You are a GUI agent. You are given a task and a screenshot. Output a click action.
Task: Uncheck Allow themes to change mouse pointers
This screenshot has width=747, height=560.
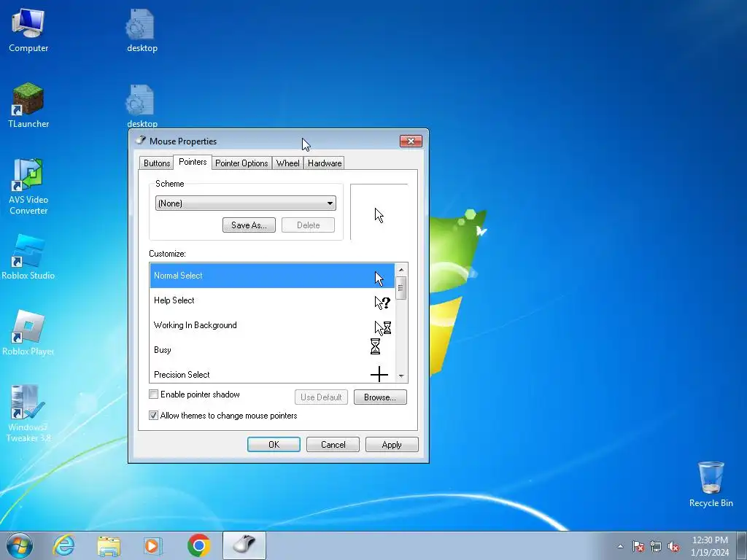click(153, 415)
